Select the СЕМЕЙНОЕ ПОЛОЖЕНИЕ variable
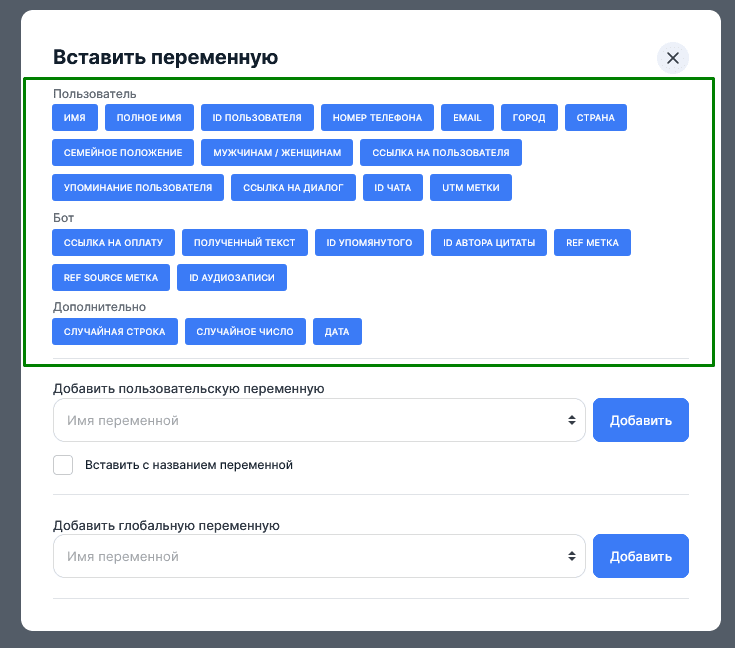This screenshot has height=648, width=735. click(123, 153)
